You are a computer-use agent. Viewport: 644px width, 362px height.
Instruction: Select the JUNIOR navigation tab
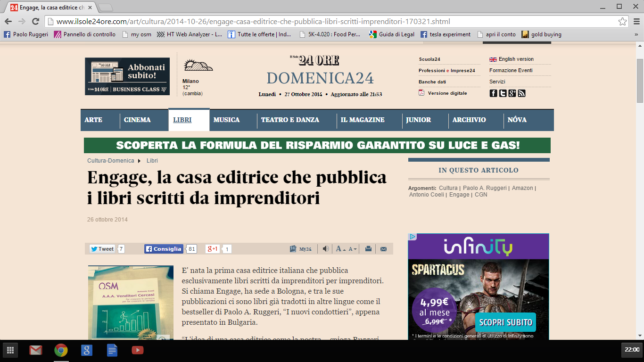[419, 120]
